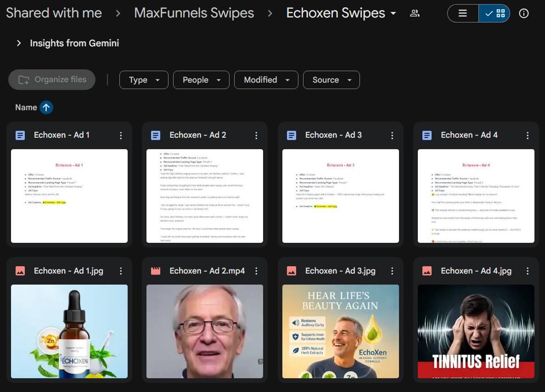This screenshot has height=392, width=545.
Task: Expand Insights from Gemini section
Action: pos(19,43)
